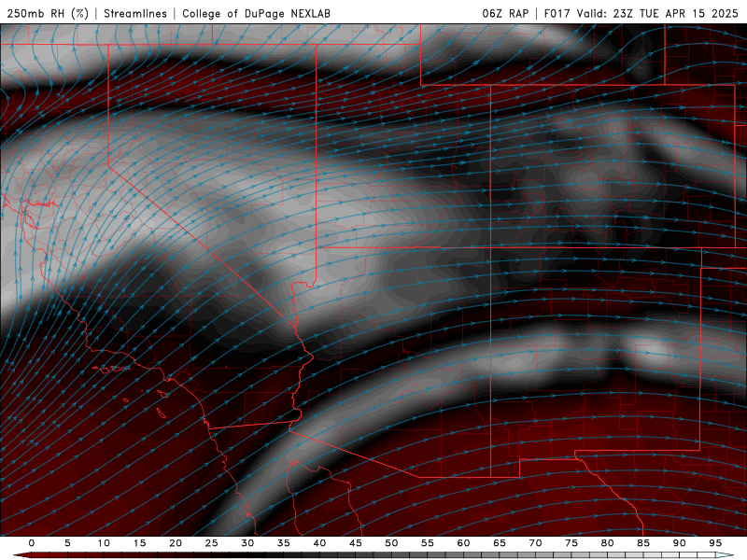The width and height of the screenshot is (747, 560).
Task: Click the "85" label on color scale
Action: tap(643, 543)
